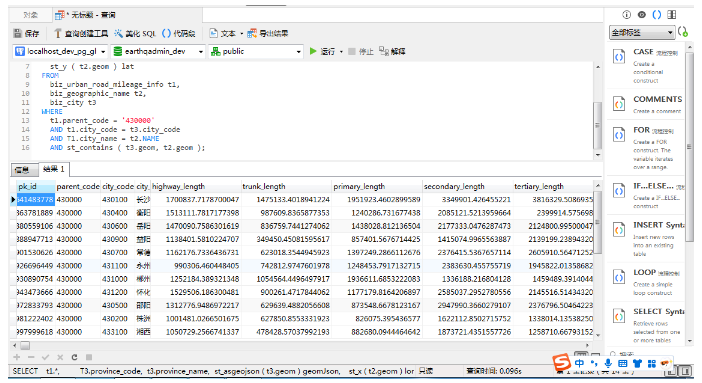Click the stop square icon below grid
The height and width of the screenshot is (383, 702).
point(89,357)
